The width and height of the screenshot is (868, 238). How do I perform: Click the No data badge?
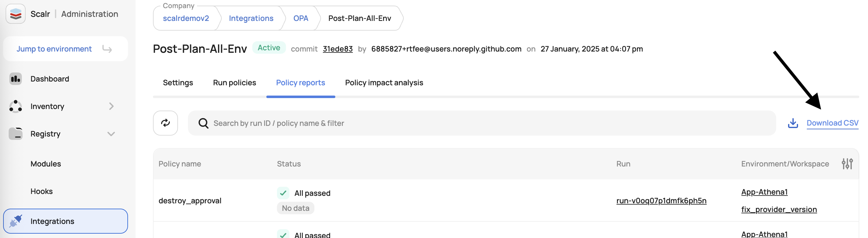point(295,208)
